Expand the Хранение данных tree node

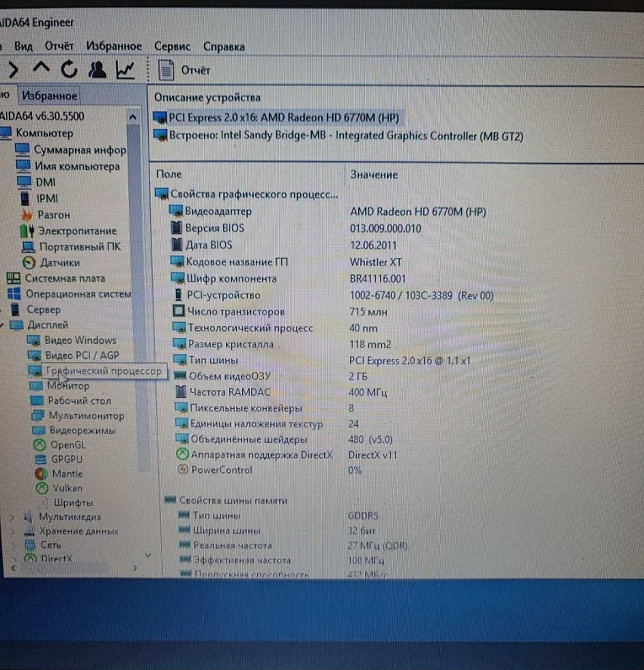click(x=13, y=532)
